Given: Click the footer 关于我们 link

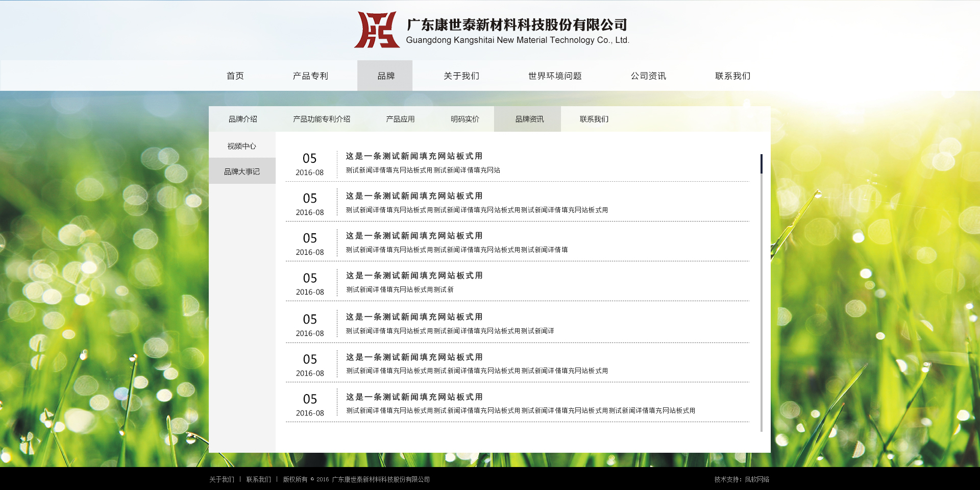Looking at the screenshot, I should [222, 480].
